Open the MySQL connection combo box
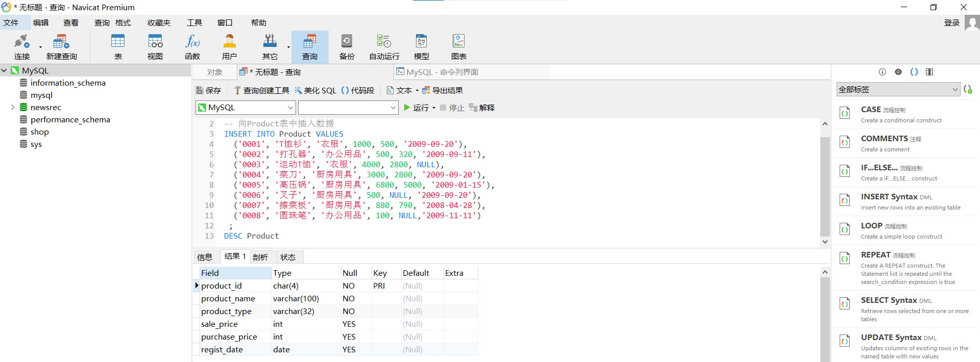The height and width of the screenshot is (362, 980). point(246,108)
